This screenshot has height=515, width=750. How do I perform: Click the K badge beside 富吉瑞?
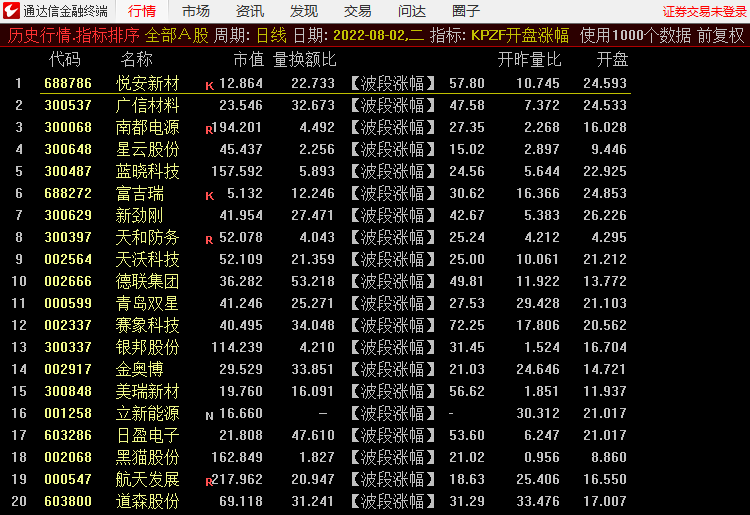click(210, 196)
